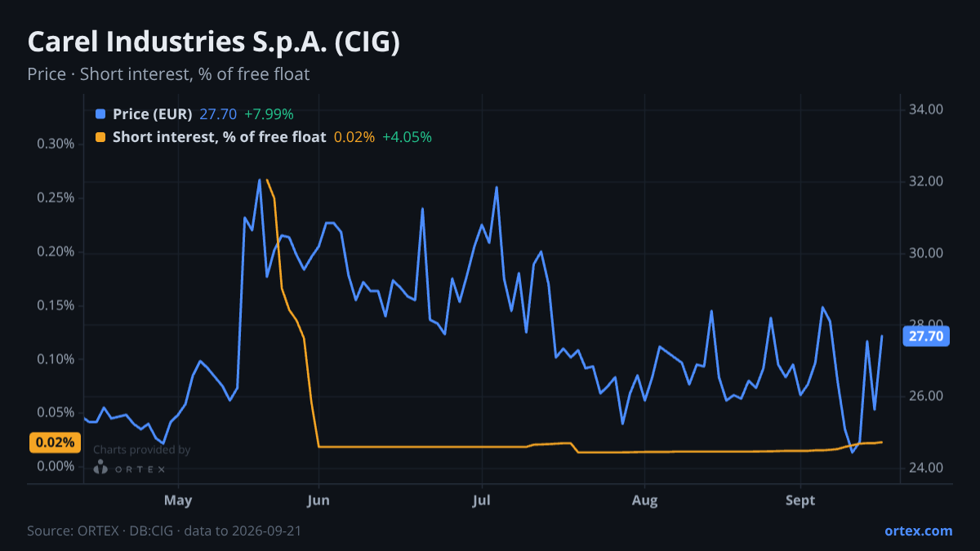
Task: Click the 0.02% value in the legend
Action: [354, 137]
